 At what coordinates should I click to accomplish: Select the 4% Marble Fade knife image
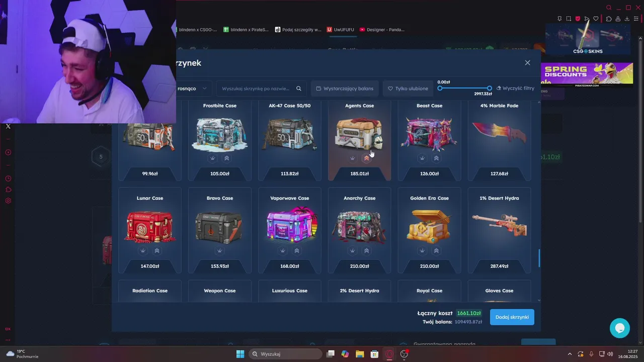[499, 133]
